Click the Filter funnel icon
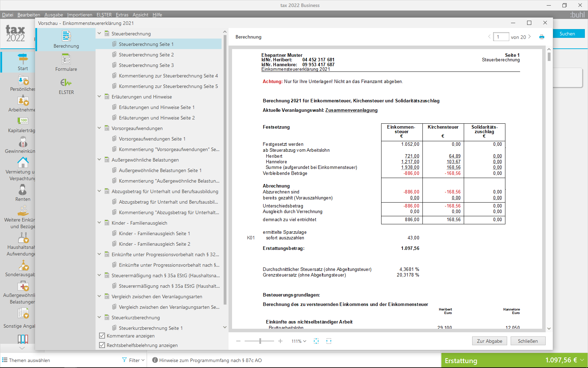The width and height of the screenshot is (588, 368). (x=124, y=360)
